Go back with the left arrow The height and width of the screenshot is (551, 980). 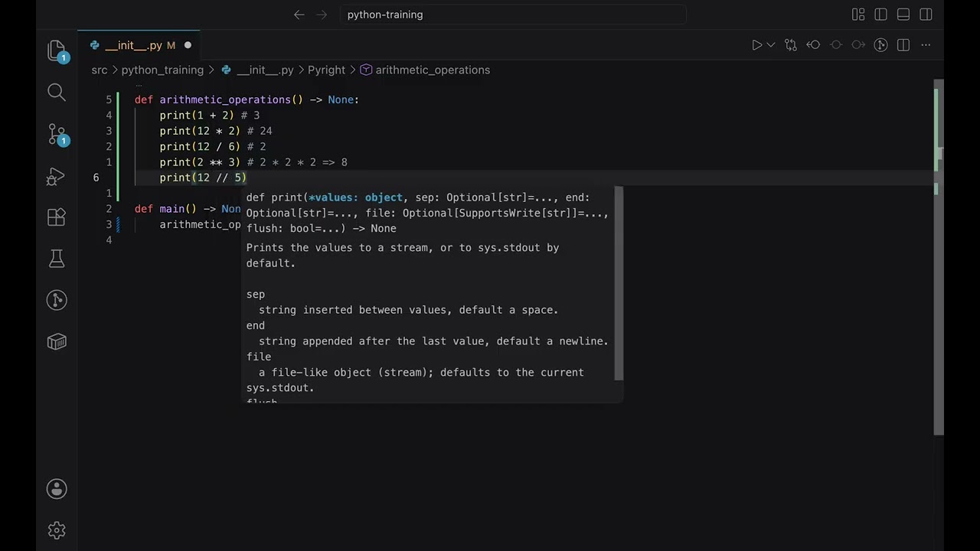pyautogui.click(x=299, y=15)
